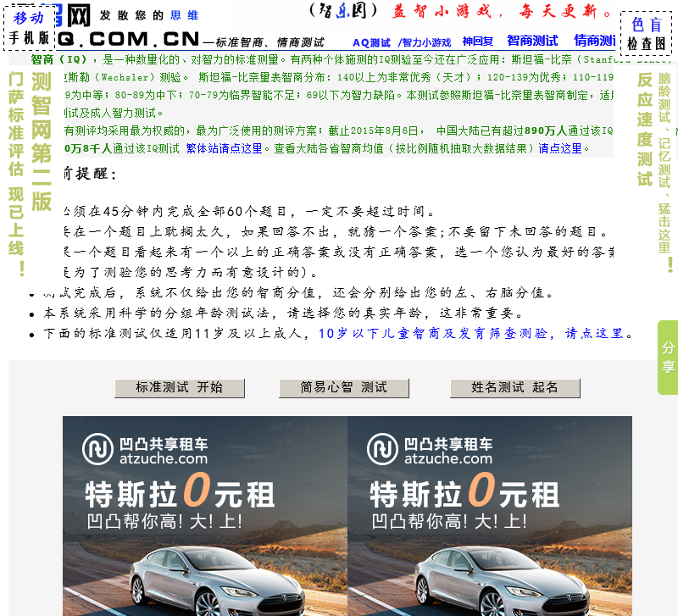This screenshot has height=616, width=678.
Task: Open the 10岁以下儿童智商及发育筛查测验 link
Action: click(471, 333)
